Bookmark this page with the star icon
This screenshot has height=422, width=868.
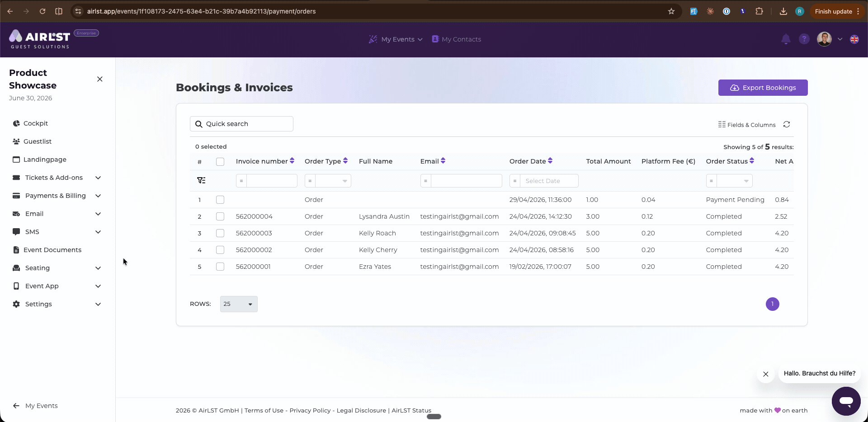[x=671, y=11]
